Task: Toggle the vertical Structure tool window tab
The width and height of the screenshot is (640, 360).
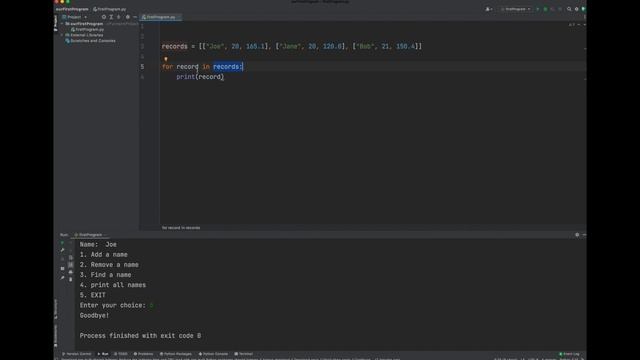Action: tap(56, 309)
